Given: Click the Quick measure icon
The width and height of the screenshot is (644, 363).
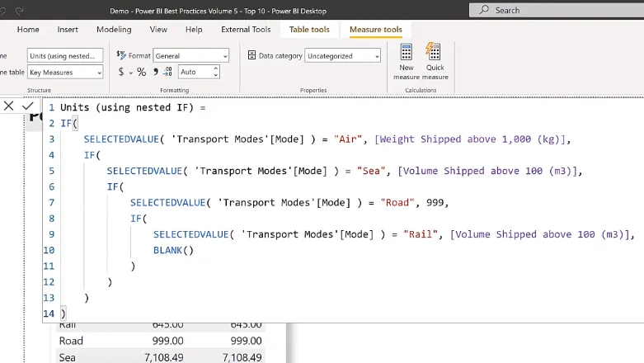Looking at the screenshot, I should [435, 61].
